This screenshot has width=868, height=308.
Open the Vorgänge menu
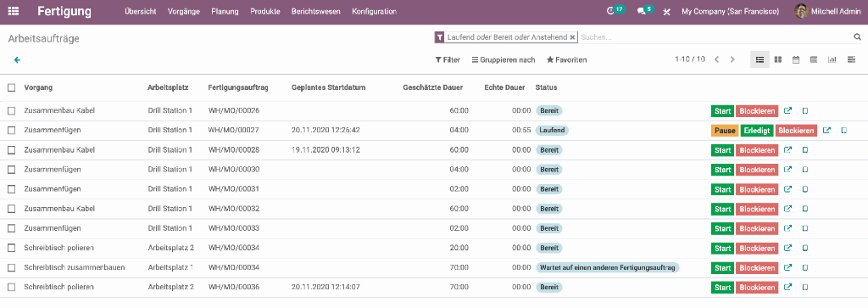184,11
